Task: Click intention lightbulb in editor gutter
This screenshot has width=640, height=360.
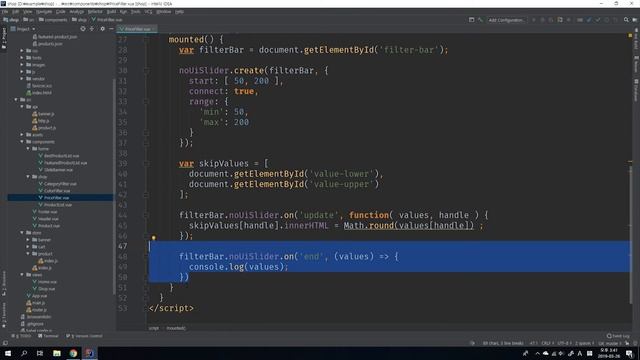Action: click(x=153, y=238)
